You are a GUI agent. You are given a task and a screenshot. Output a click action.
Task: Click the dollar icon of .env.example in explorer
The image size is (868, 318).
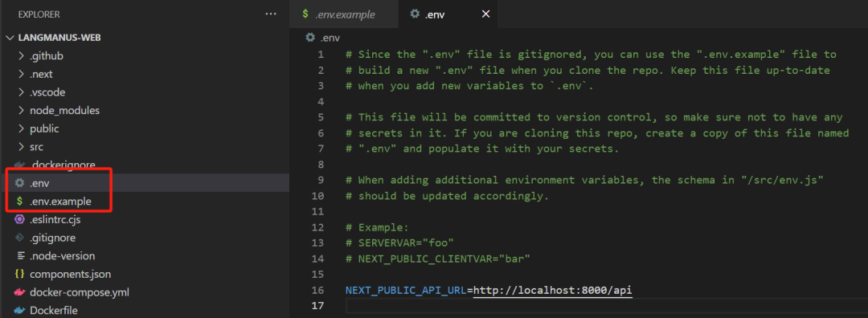(20, 202)
